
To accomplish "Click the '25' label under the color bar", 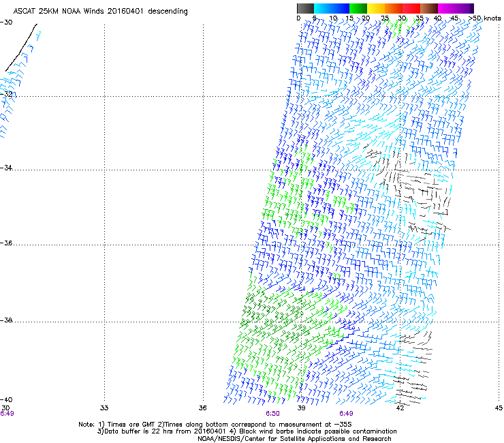I will pos(385,18).
